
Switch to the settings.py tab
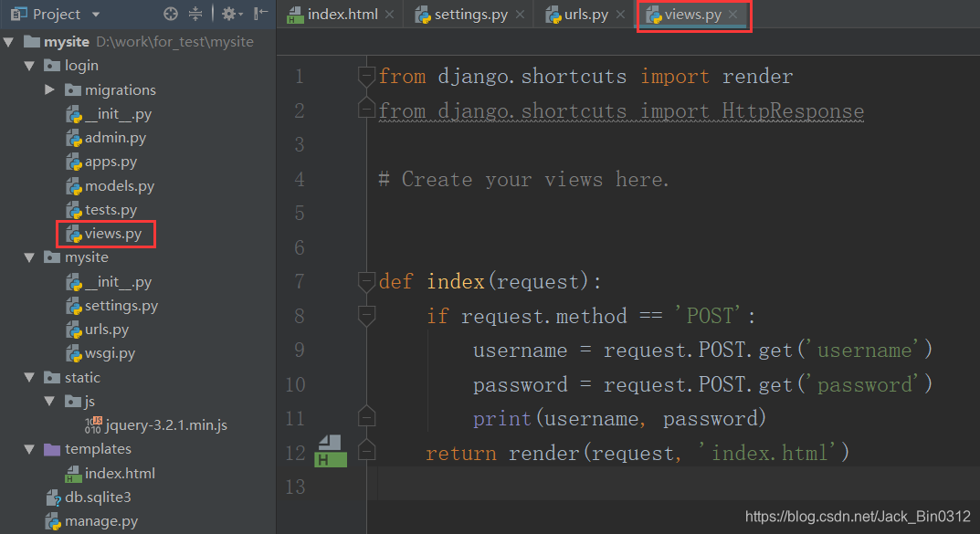pyautogui.click(x=470, y=15)
